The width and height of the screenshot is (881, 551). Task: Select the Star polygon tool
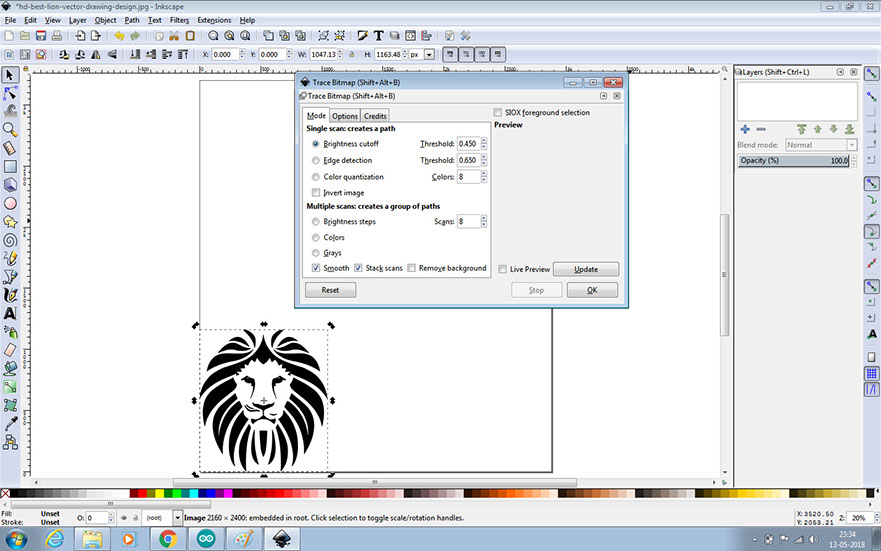pyautogui.click(x=10, y=222)
